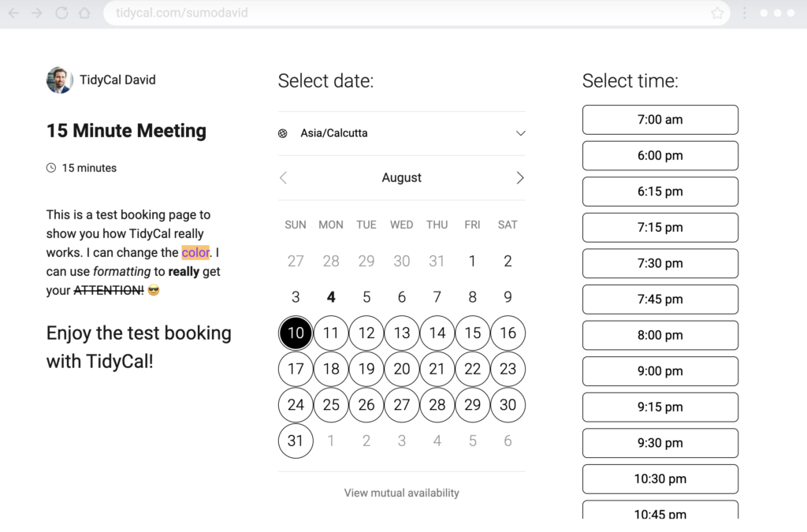Reload the page with refresh icon
This screenshot has height=532, width=807.
pyautogui.click(x=61, y=13)
